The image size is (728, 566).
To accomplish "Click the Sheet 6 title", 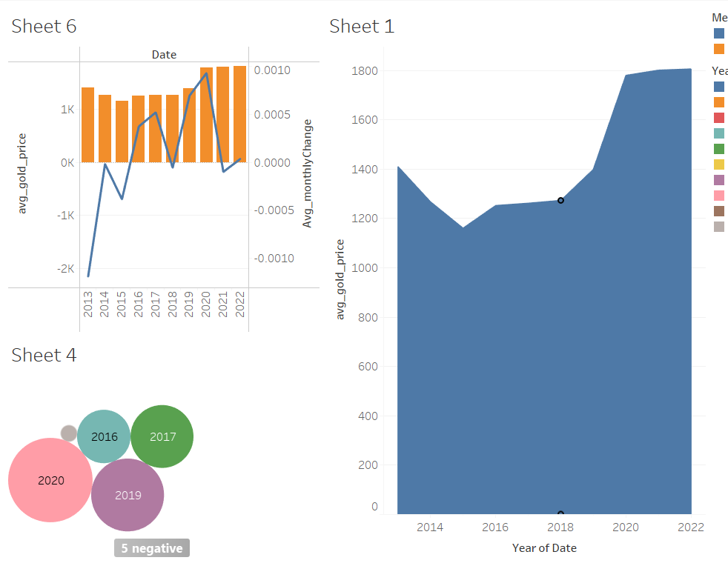I will coord(44,27).
